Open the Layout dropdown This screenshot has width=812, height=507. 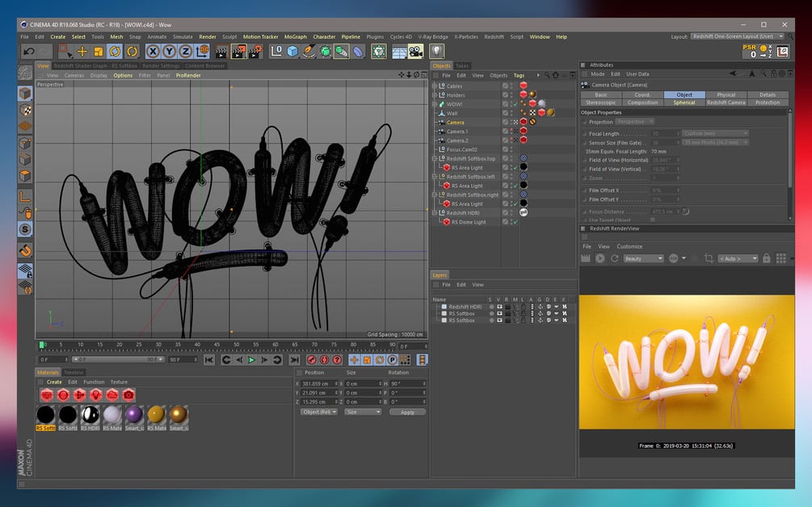click(738, 36)
